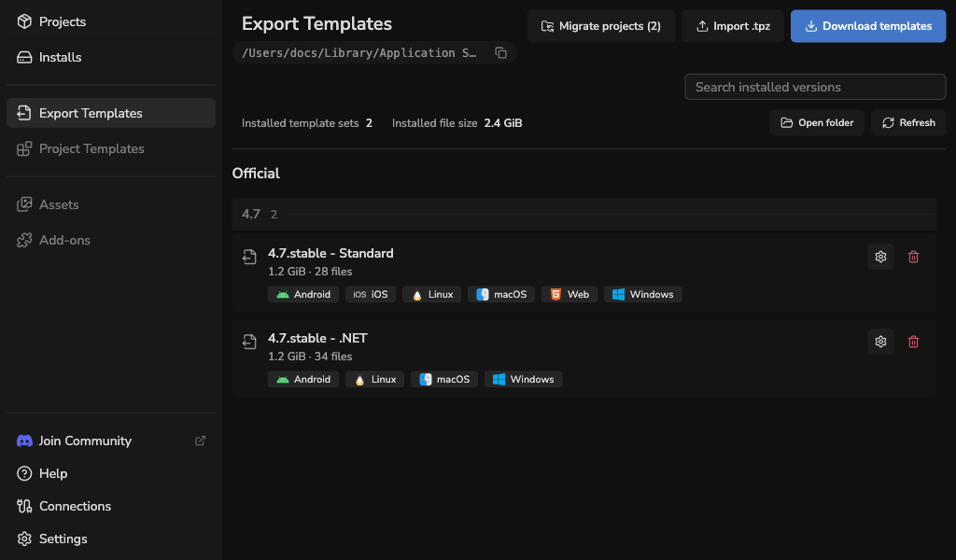Image resolution: width=956 pixels, height=560 pixels.
Task: Select the 4.7.stable - Standard title
Action: [x=330, y=254]
